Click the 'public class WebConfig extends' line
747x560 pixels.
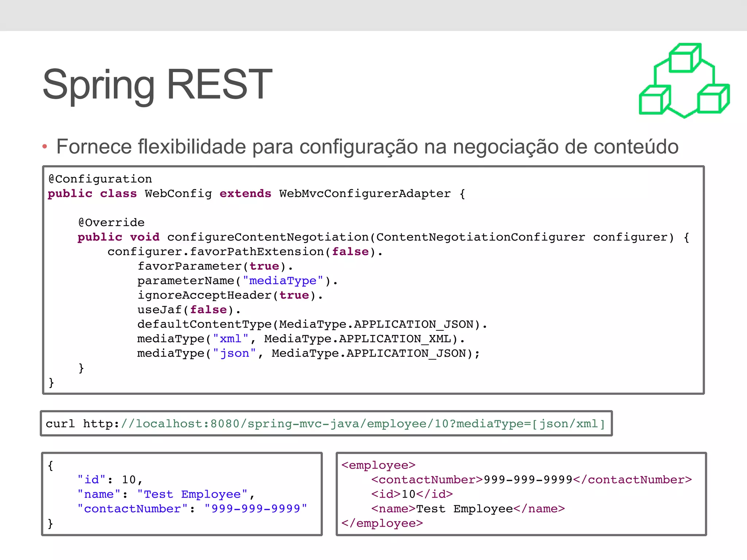coord(256,194)
